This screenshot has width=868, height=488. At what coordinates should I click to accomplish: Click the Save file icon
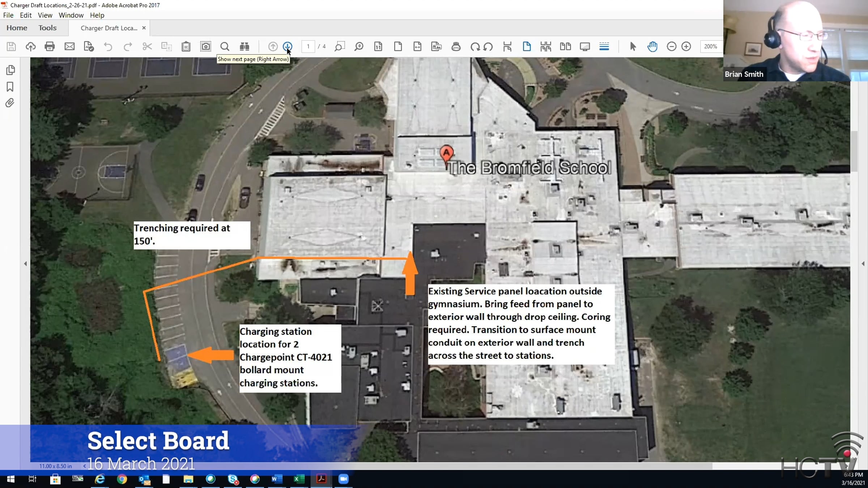[x=11, y=46]
